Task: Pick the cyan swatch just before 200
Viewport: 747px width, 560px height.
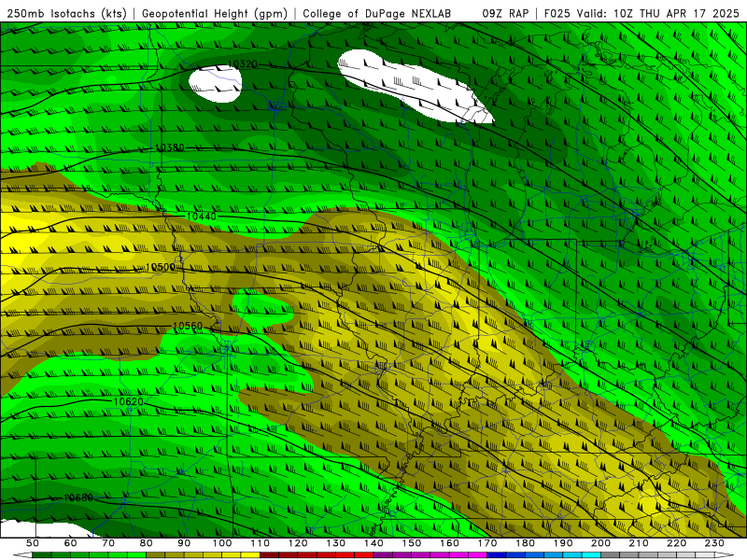Action: (x=591, y=555)
